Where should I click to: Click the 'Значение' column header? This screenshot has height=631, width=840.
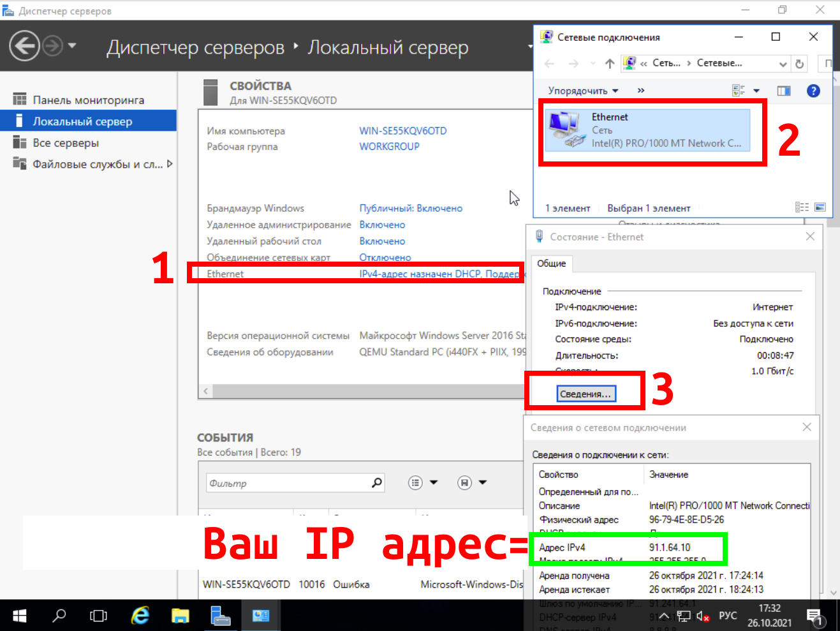[727, 475]
